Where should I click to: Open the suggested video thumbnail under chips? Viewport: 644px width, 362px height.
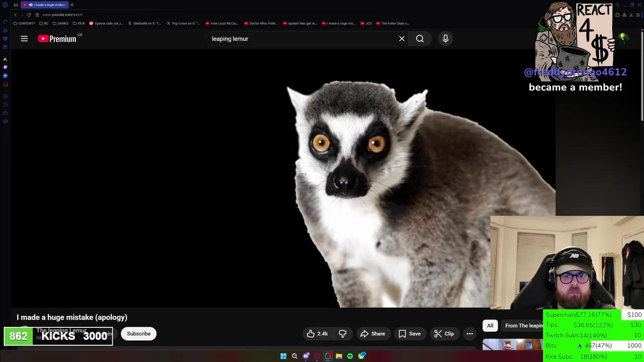click(512, 345)
